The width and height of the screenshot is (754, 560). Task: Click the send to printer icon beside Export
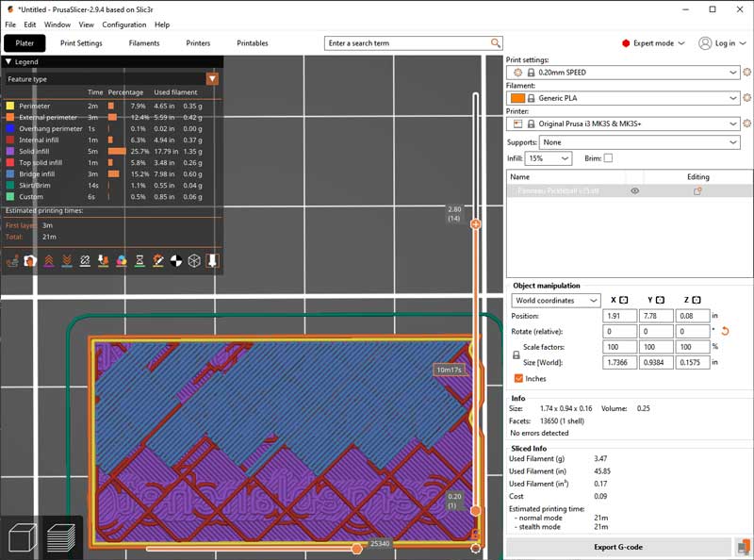coord(744,547)
